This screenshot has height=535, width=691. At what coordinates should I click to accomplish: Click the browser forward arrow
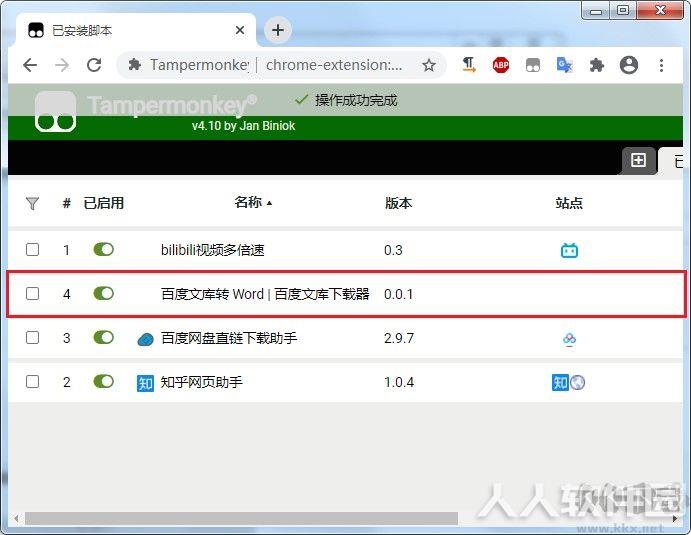click(x=62, y=65)
